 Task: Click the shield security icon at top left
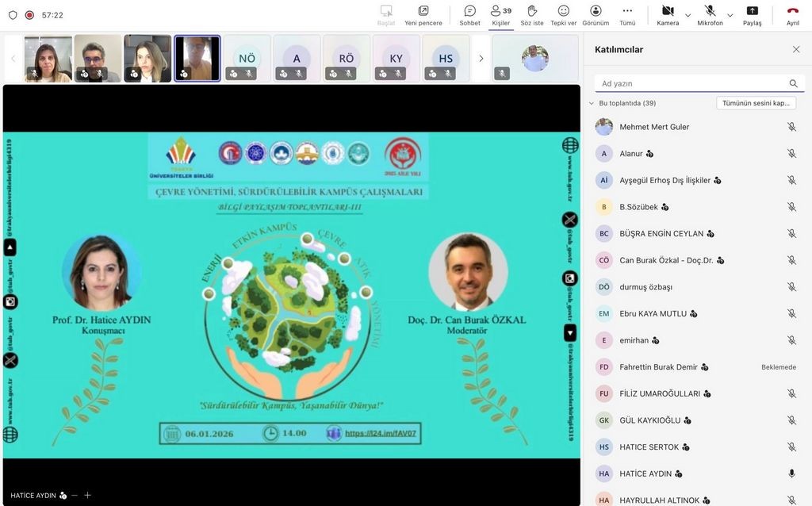coord(13,15)
